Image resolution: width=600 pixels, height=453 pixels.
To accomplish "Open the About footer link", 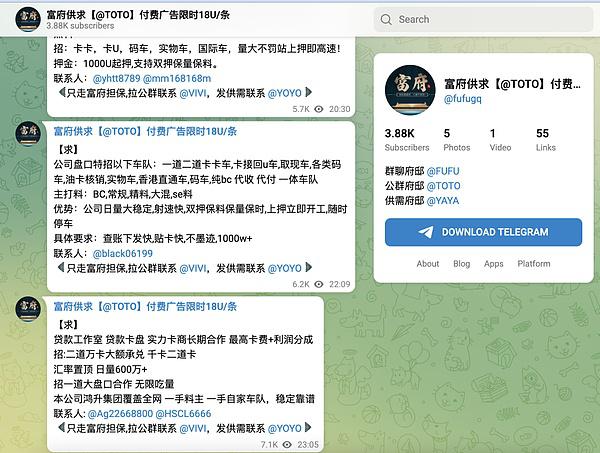I will coord(428,264).
